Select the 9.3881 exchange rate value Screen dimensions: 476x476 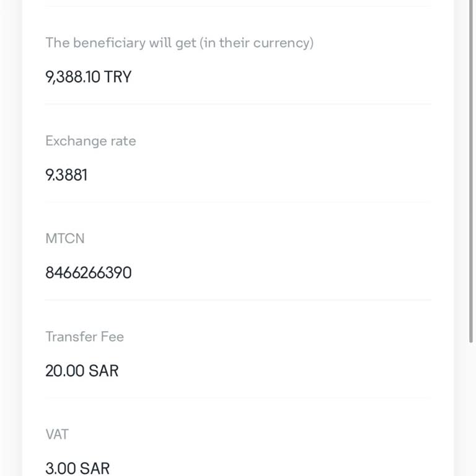point(66,175)
